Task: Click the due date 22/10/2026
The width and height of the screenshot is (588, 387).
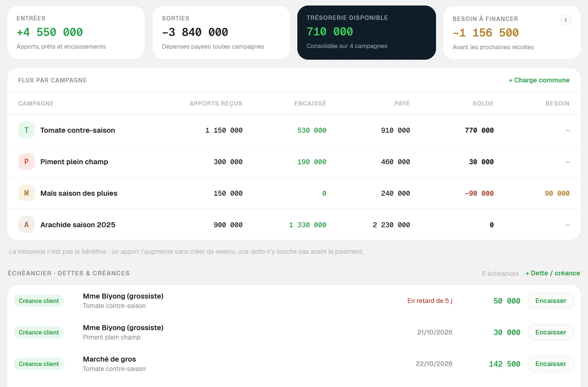Action: [434, 364]
